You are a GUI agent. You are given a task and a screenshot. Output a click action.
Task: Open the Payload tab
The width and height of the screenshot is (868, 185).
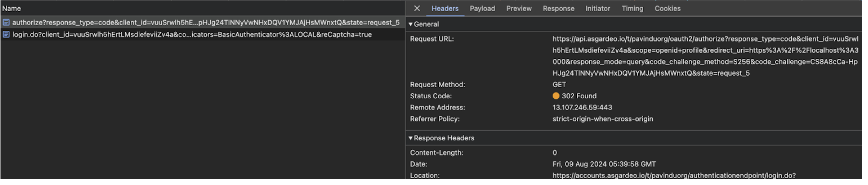pyautogui.click(x=482, y=8)
